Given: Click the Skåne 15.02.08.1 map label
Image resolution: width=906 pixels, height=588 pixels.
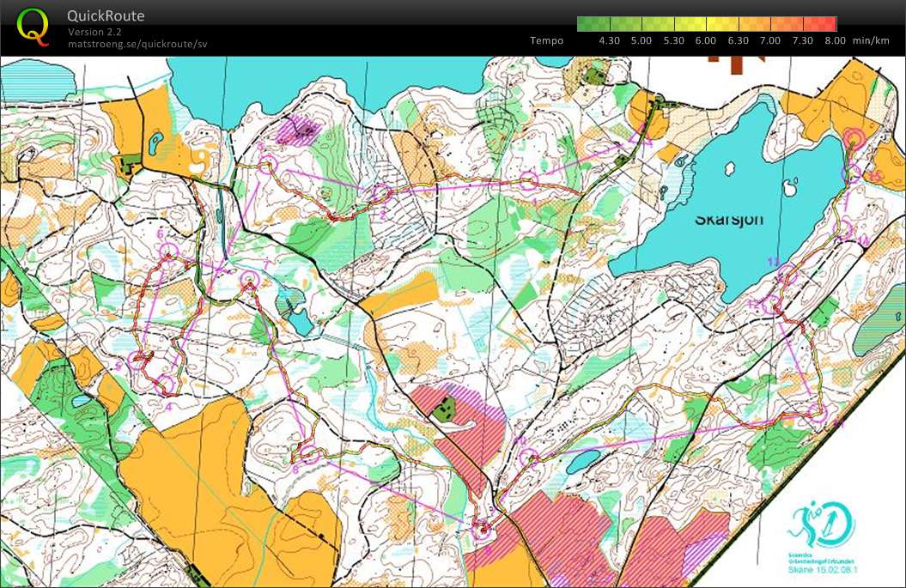Looking at the screenshot, I should pyautogui.click(x=823, y=570).
